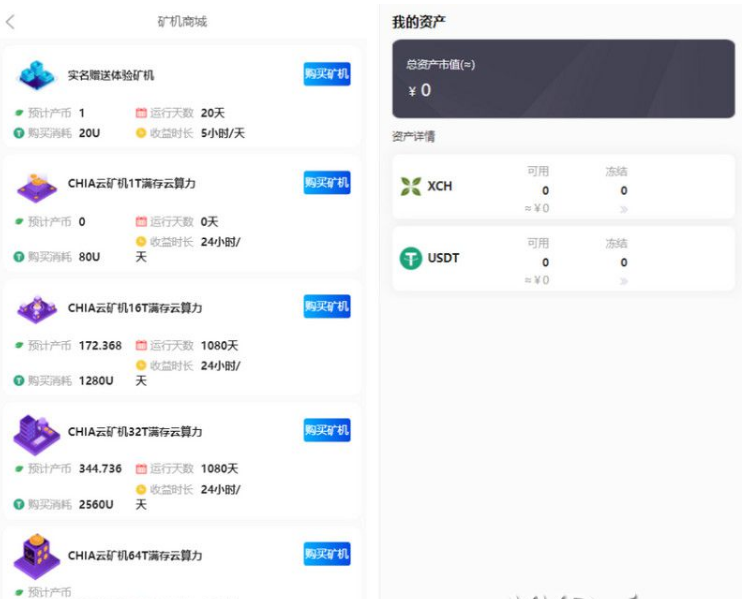756x599 pixels.
Task: Click the CHIA 64T miner icon
Action: (x=38, y=556)
